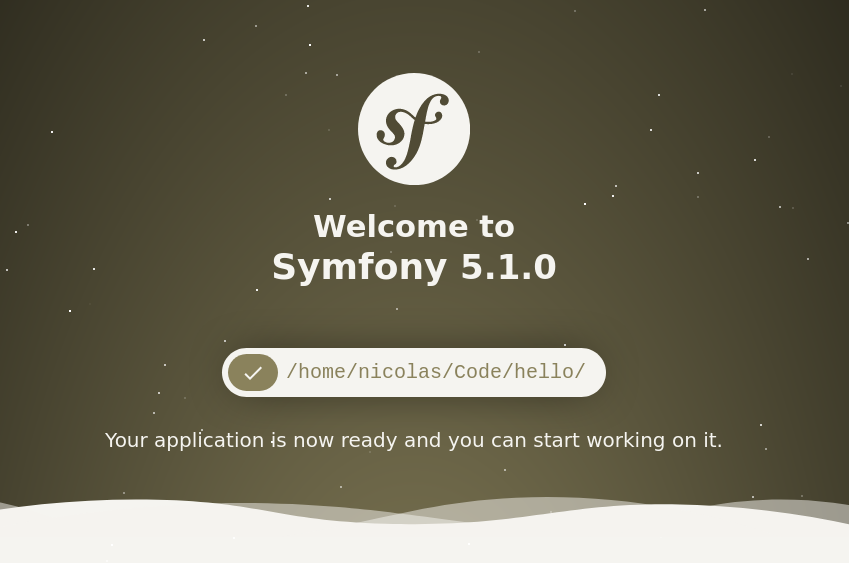
Task: Click the Symfony logo circle
Action: pyautogui.click(x=414, y=129)
